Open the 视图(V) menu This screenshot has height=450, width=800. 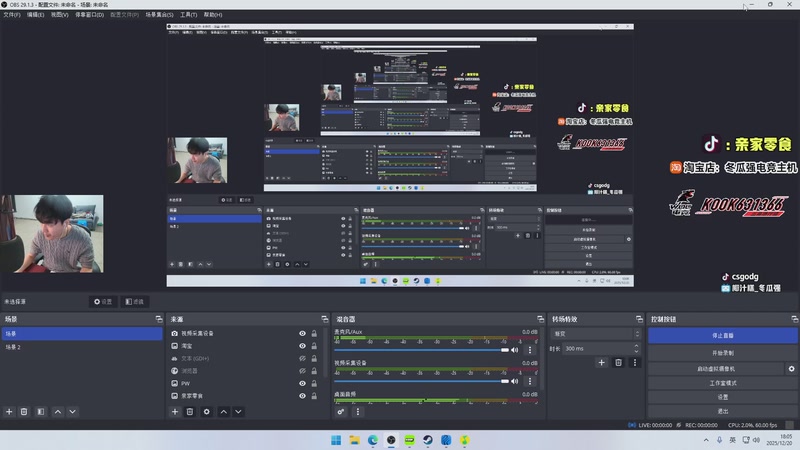pos(59,15)
